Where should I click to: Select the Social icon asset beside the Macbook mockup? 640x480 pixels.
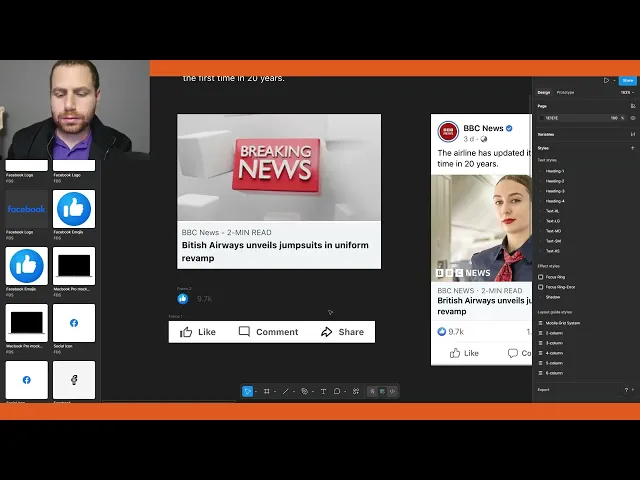click(x=74, y=323)
